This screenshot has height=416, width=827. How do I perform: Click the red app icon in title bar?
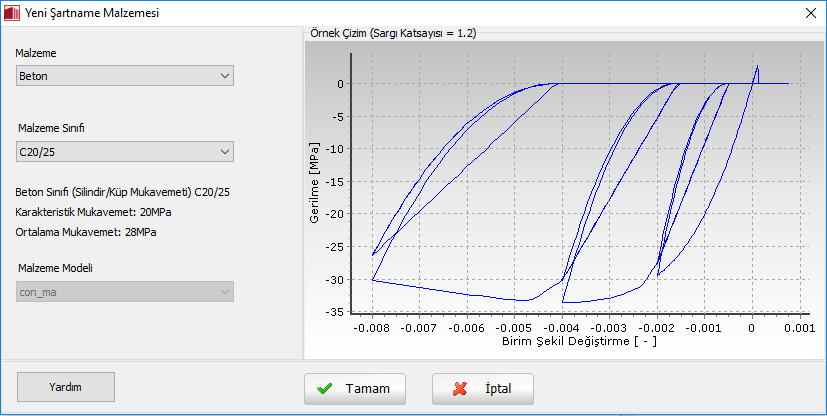pyautogui.click(x=12, y=13)
